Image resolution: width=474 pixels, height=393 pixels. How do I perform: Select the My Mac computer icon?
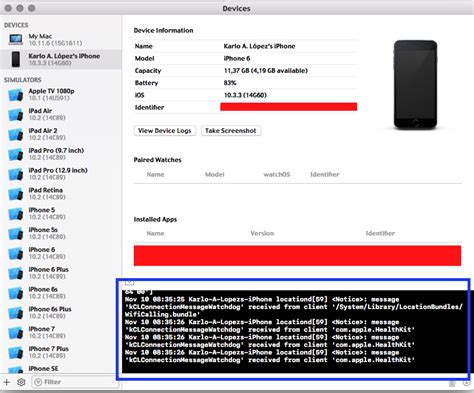[x=16, y=39]
